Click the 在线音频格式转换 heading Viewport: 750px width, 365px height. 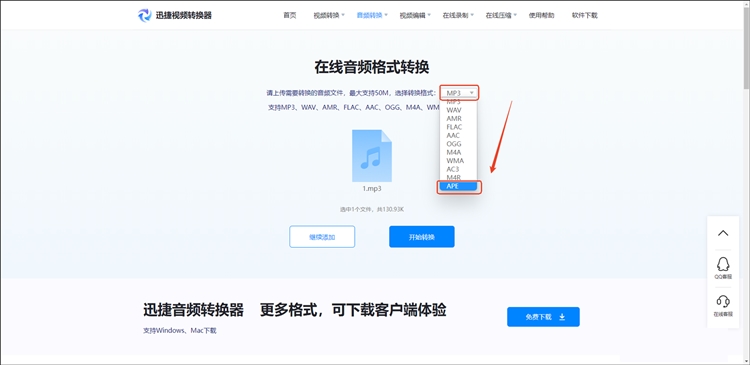pyautogui.click(x=372, y=67)
